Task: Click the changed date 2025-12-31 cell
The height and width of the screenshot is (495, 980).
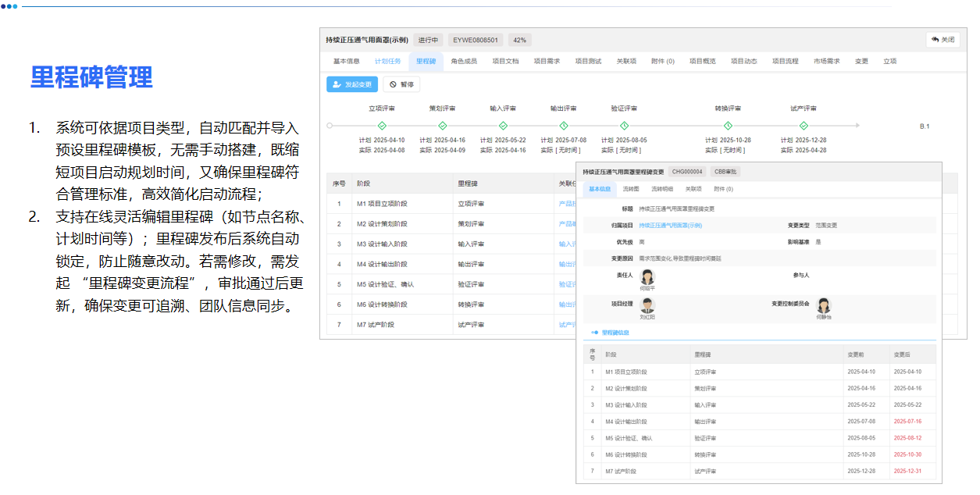Action: coord(907,471)
